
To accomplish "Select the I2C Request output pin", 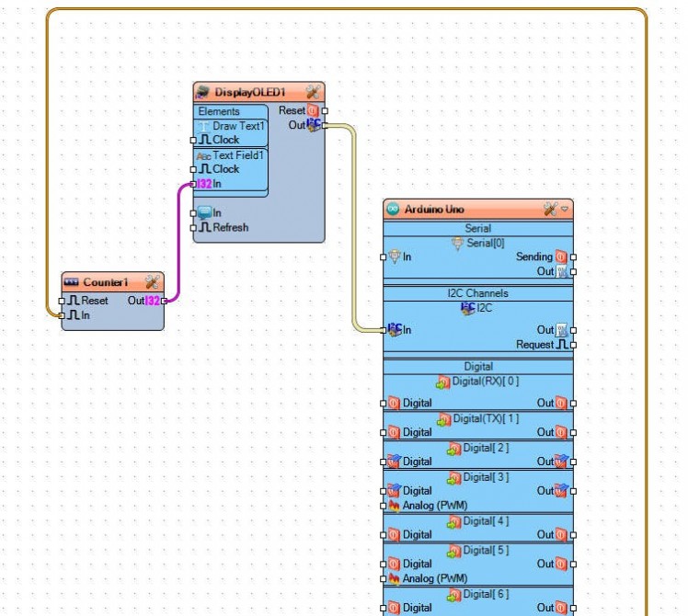I will tap(573, 345).
